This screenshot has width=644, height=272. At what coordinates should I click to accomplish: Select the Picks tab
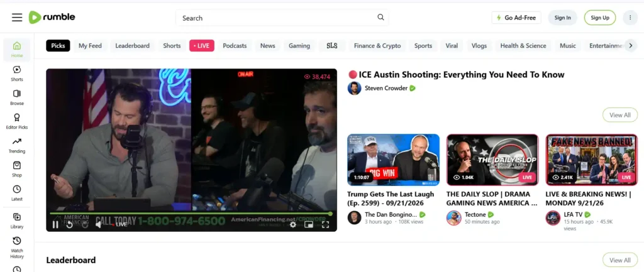58,45
